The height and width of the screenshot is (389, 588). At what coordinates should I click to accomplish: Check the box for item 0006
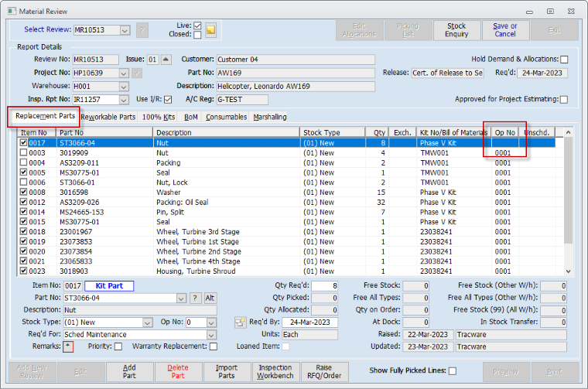point(24,183)
